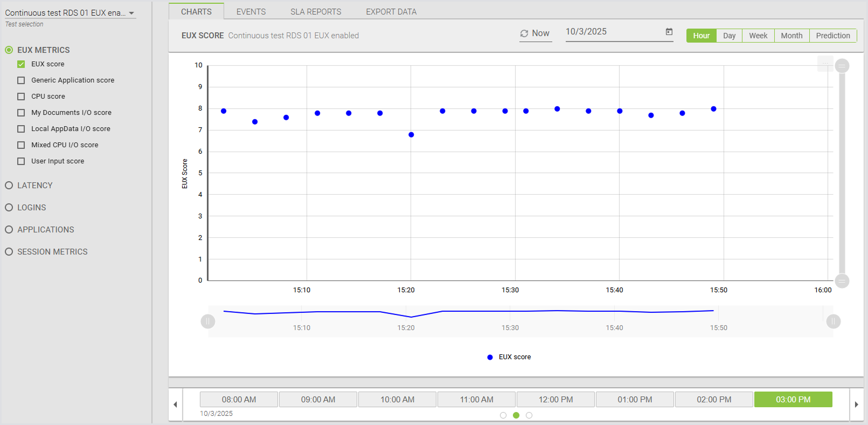Expand the SESSION METRICS section
The image size is (868, 425).
pos(9,252)
